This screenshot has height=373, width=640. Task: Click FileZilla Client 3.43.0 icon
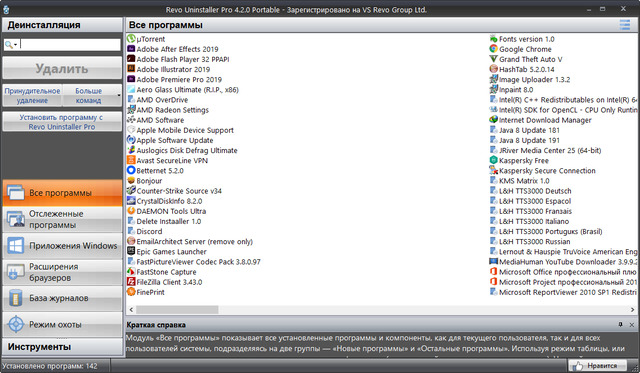coord(131,282)
